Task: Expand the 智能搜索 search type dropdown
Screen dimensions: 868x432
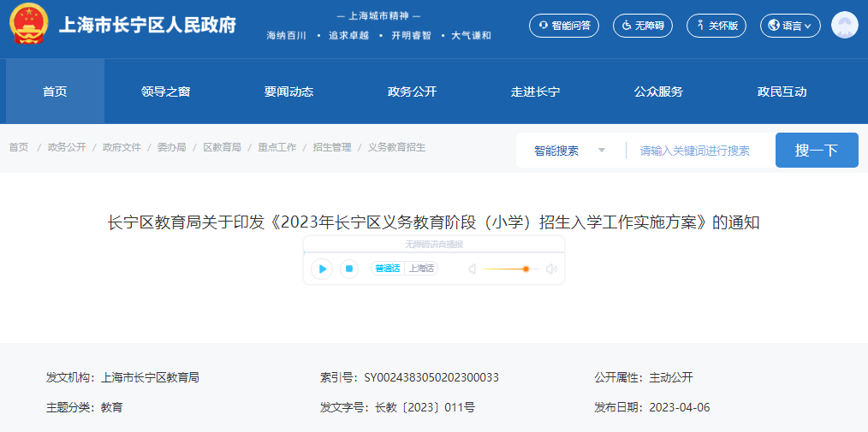Action: coord(569,151)
